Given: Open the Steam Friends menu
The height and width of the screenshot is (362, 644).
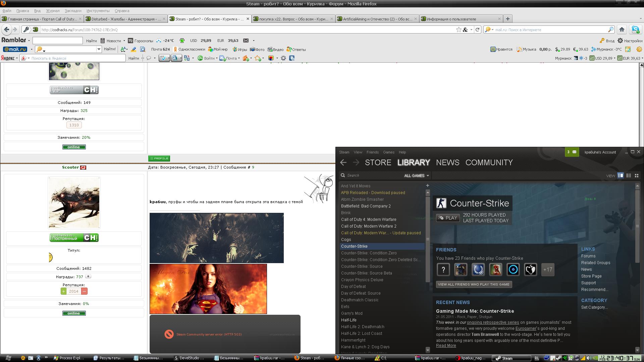Looking at the screenshot, I should click(x=372, y=152).
